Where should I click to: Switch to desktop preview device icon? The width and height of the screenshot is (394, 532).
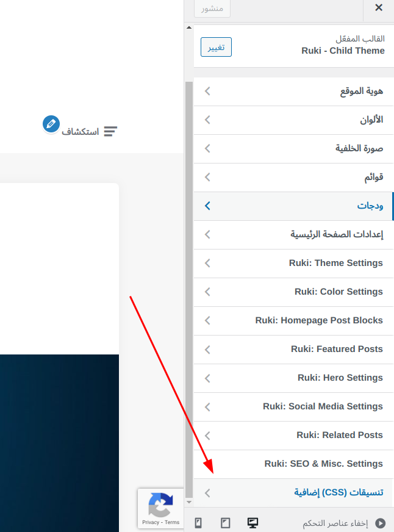click(253, 523)
